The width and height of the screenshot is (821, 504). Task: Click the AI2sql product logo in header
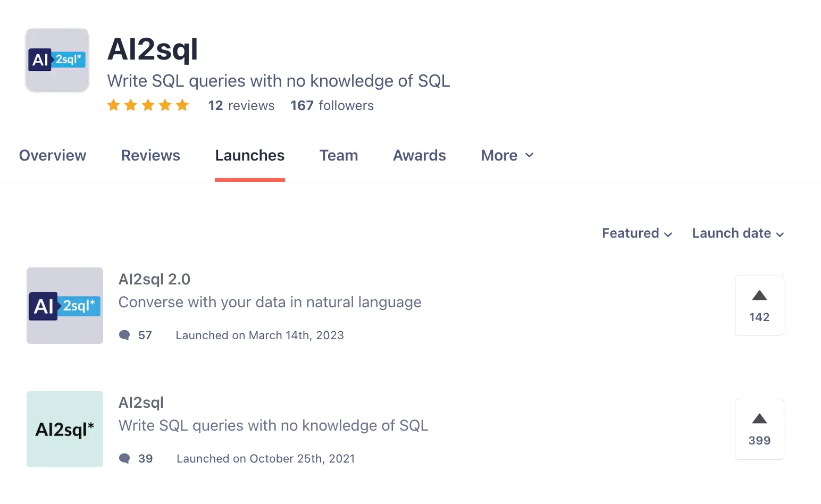tap(57, 60)
